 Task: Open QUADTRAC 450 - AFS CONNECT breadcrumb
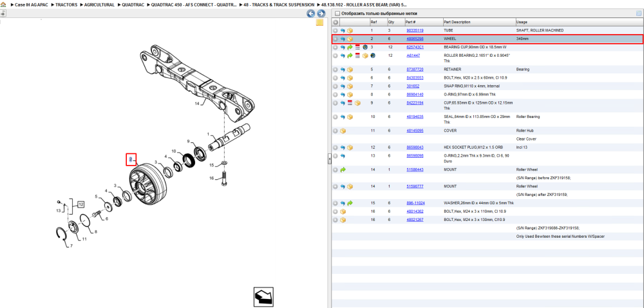193,5
